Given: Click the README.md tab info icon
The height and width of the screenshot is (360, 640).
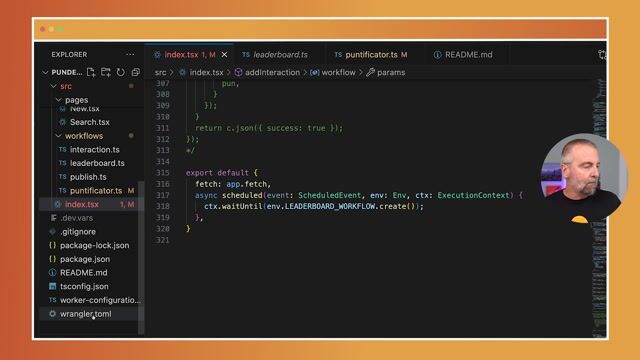Looking at the screenshot, I should (438, 55).
